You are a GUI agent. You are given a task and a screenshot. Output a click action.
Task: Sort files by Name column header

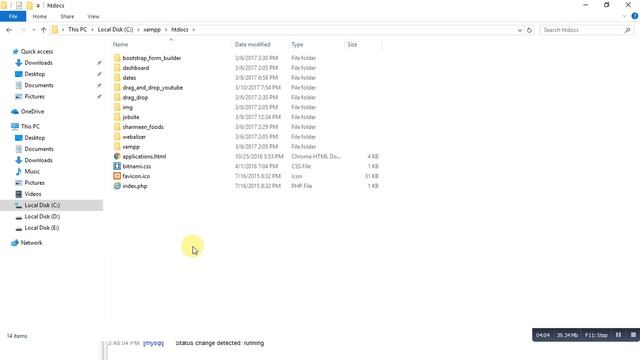point(120,44)
